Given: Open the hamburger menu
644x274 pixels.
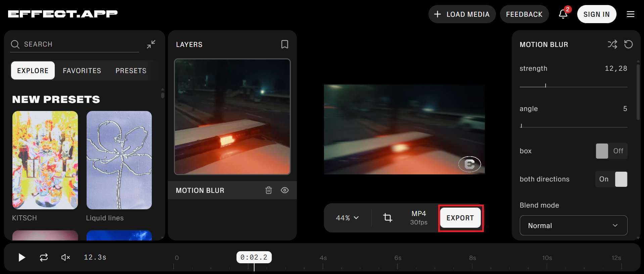Looking at the screenshot, I should coord(631,14).
